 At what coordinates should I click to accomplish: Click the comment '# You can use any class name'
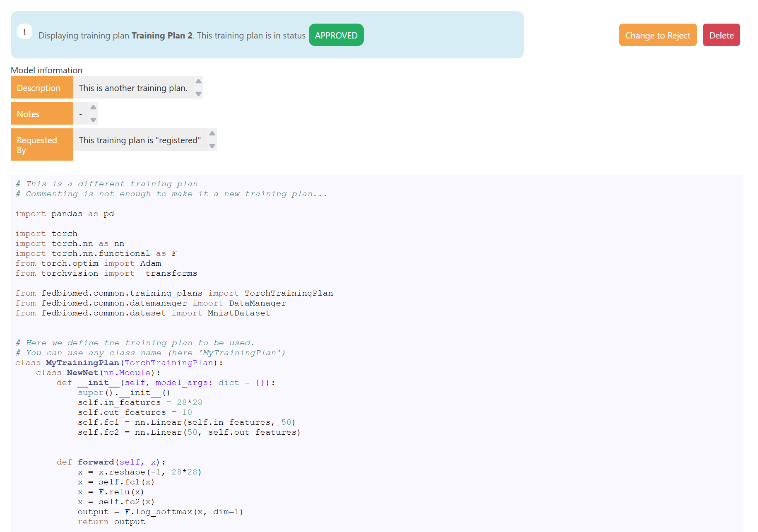pyautogui.click(x=150, y=353)
